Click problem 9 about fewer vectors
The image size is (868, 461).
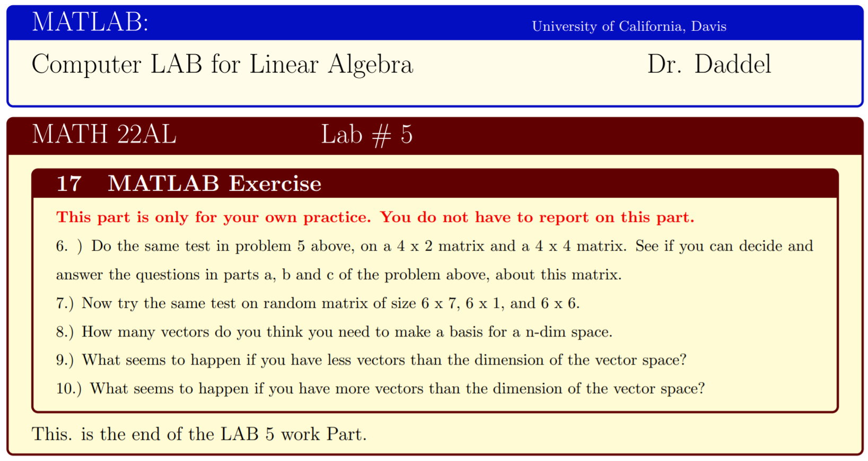tap(371, 360)
